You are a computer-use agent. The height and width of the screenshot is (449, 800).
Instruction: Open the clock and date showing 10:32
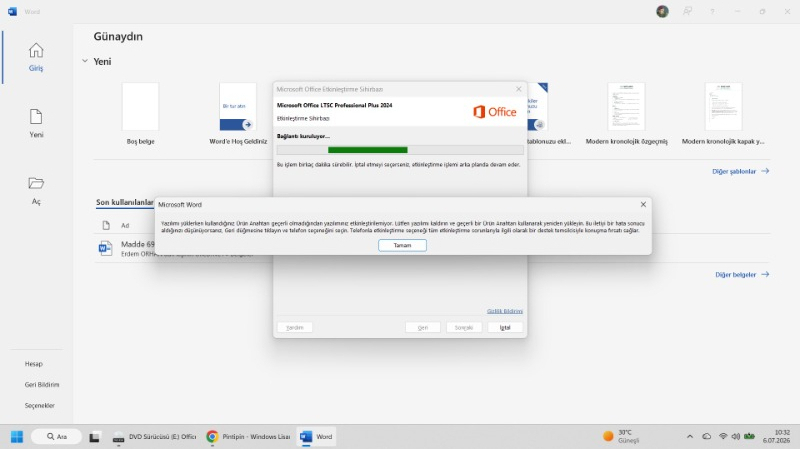click(x=776, y=436)
